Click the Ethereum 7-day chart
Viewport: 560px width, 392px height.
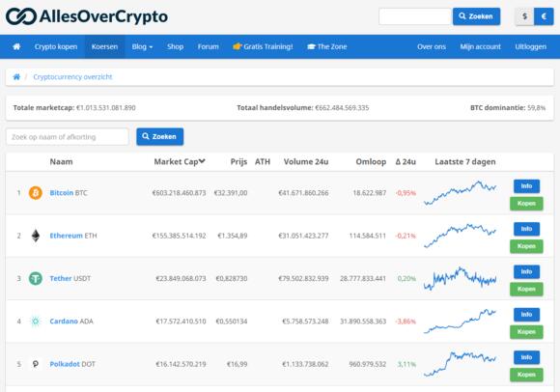pos(460,236)
